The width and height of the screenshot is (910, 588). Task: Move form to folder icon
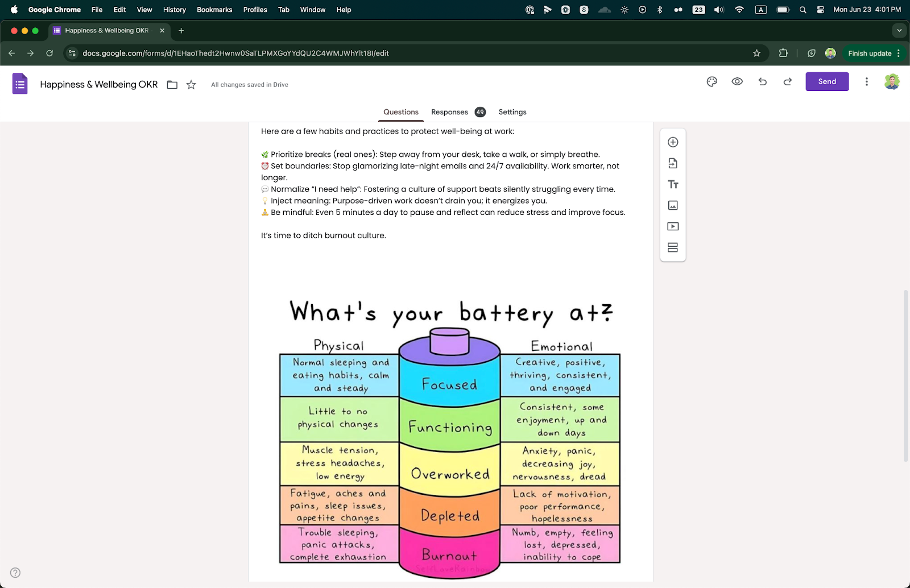point(172,85)
